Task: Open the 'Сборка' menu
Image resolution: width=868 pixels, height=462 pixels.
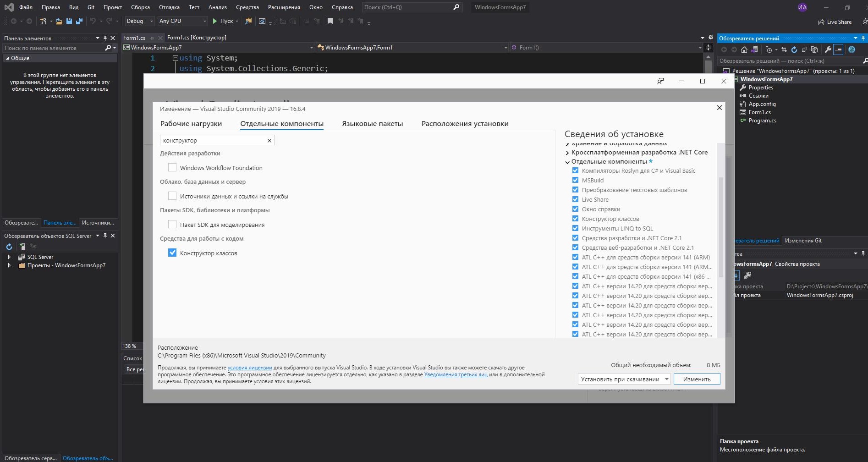Action: pyautogui.click(x=140, y=7)
